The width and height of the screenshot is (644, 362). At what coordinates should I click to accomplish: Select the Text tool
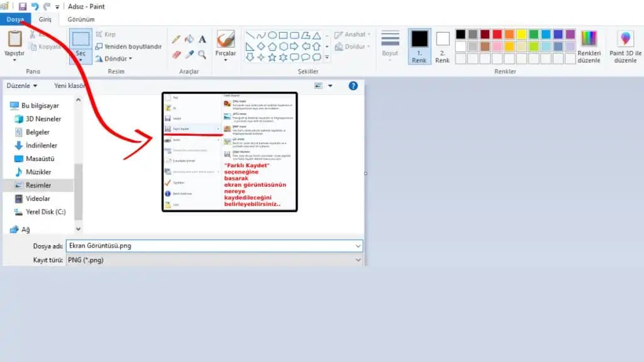[x=202, y=39]
